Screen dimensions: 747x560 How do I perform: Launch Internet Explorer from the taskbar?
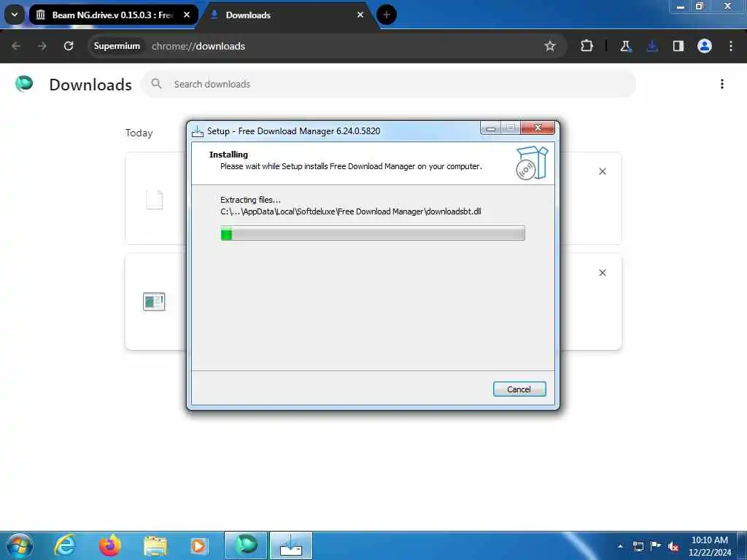pyautogui.click(x=65, y=545)
